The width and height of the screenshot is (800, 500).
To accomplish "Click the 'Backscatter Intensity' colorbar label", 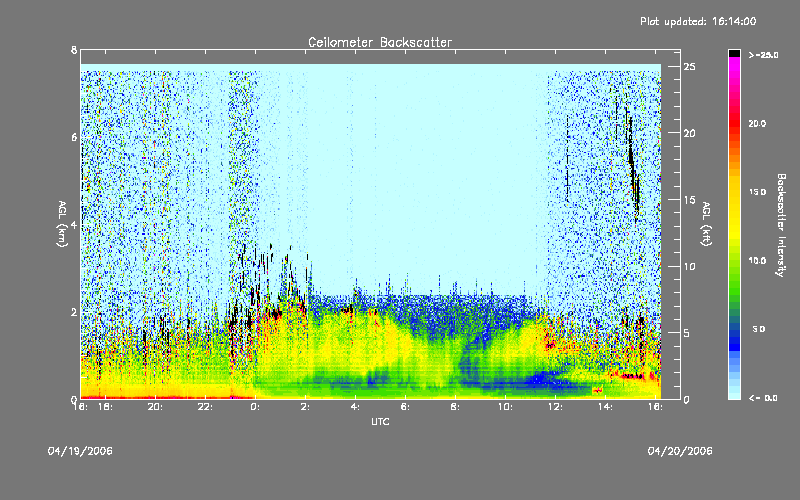I will (781, 225).
